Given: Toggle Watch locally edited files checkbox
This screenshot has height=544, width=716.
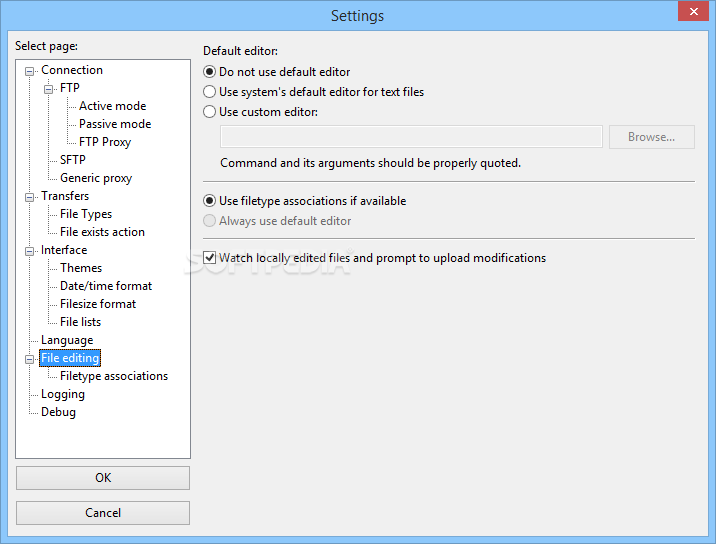Looking at the screenshot, I should (210, 258).
